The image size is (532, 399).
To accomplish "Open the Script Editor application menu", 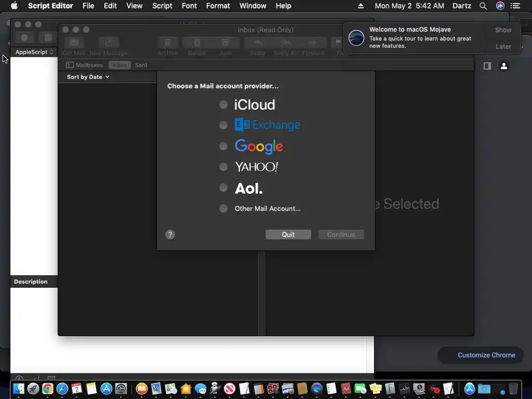I will pos(50,6).
